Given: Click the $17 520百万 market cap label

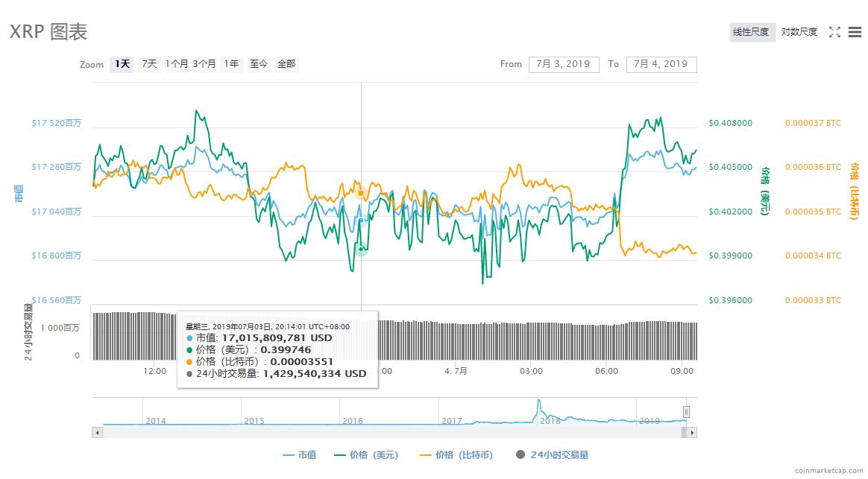Looking at the screenshot, I should click(57, 123).
